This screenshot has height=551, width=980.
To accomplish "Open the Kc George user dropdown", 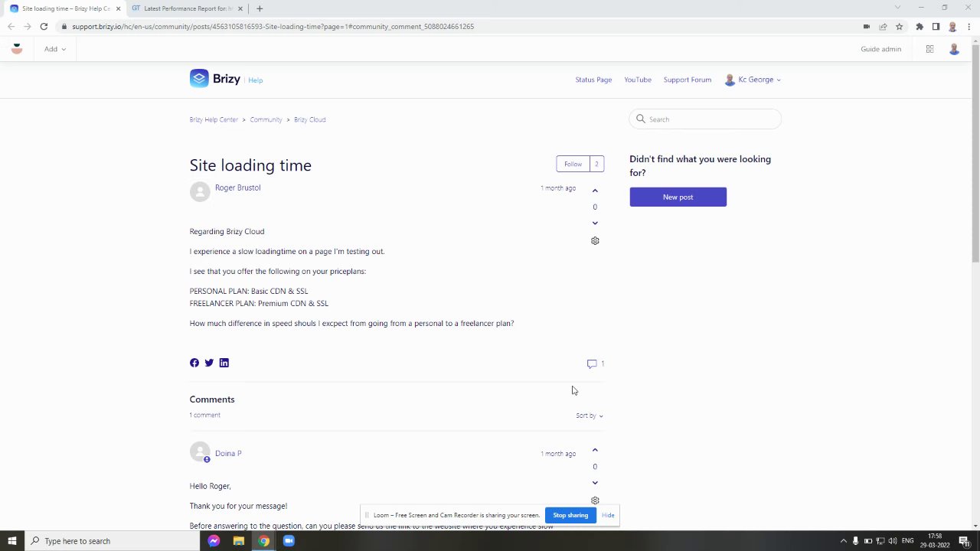I will [753, 80].
